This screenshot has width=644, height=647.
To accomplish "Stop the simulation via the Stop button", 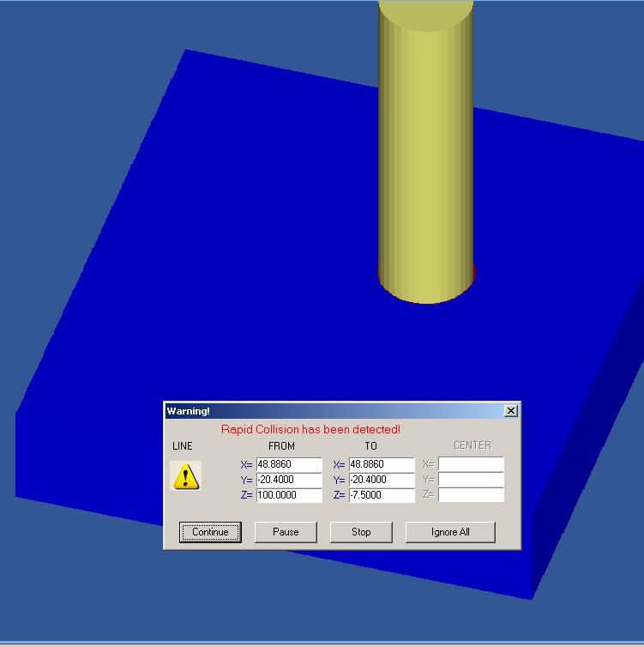I will click(361, 532).
